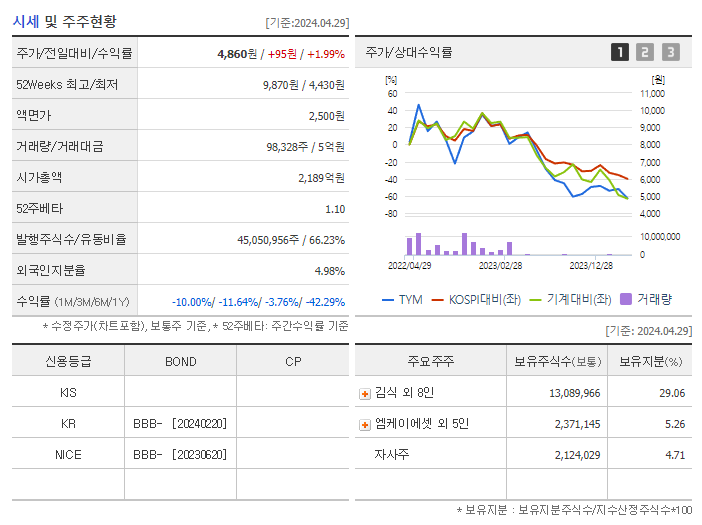Click the 거래량 purple legend square
This screenshot has height=525, width=702.
(626, 299)
